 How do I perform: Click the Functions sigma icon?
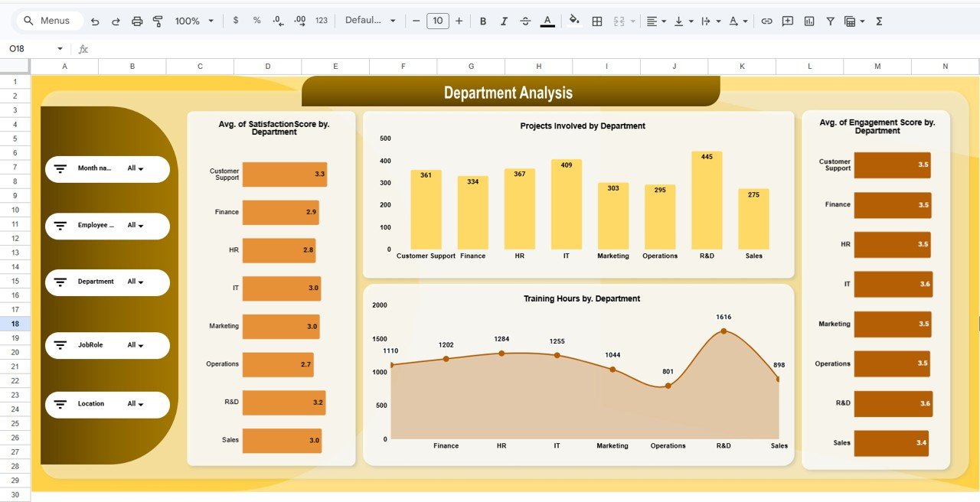click(879, 21)
